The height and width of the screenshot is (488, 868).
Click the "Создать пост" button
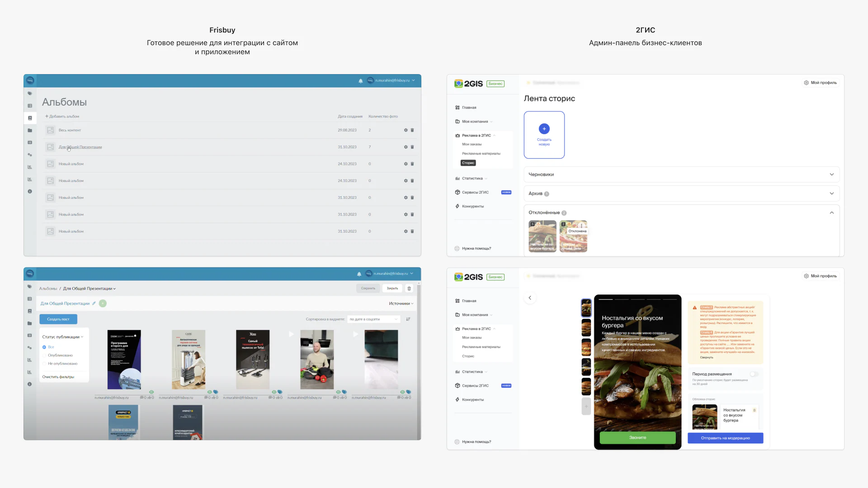(x=58, y=319)
